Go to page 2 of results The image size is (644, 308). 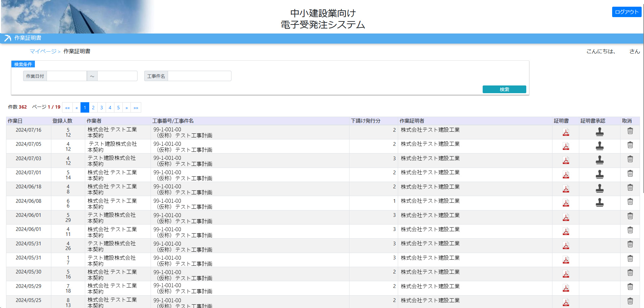pos(93,108)
